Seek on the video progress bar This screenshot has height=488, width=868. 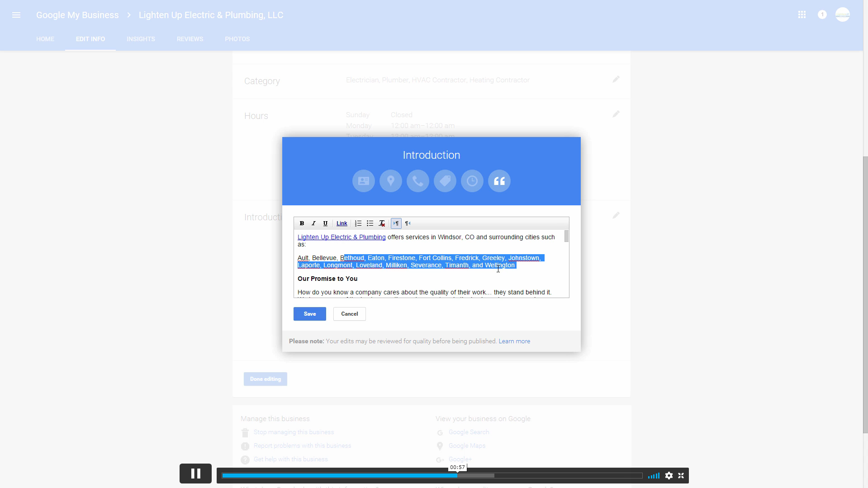click(432, 475)
